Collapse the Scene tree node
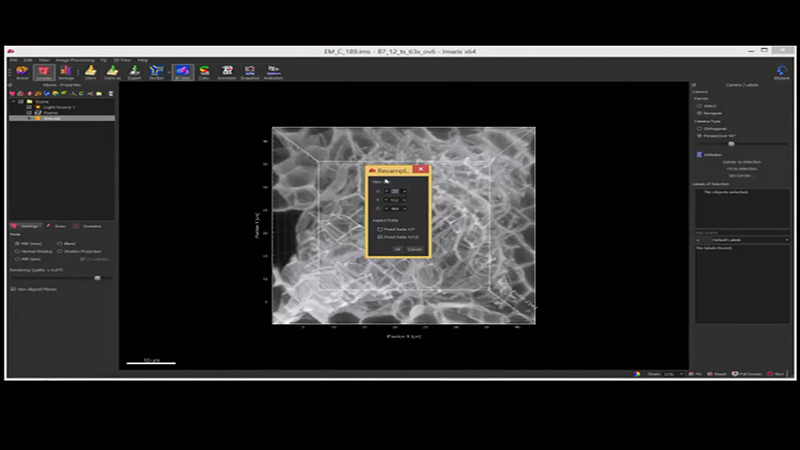This screenshot has height=450, width=800. pos(14,101)
